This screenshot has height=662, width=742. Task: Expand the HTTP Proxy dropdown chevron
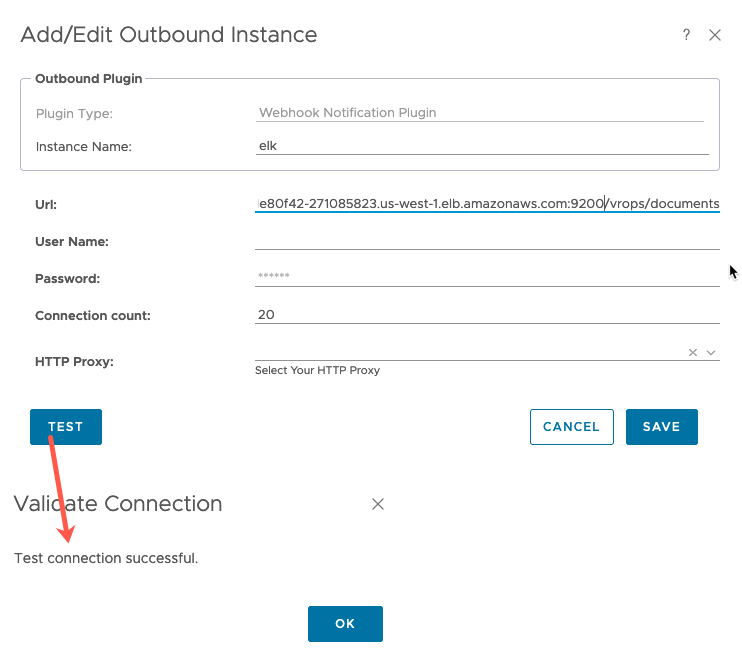pos(711,353)
